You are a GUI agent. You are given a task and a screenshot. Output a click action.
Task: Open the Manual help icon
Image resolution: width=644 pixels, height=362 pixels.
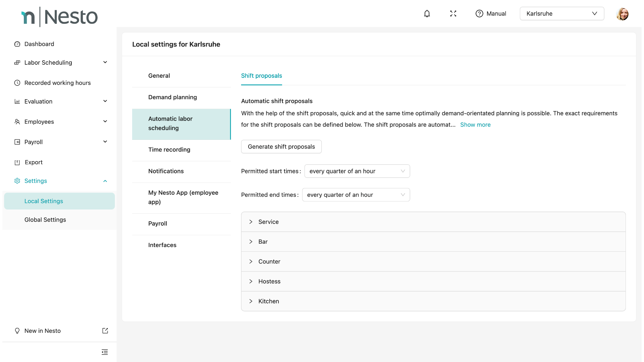coord(479,14)
